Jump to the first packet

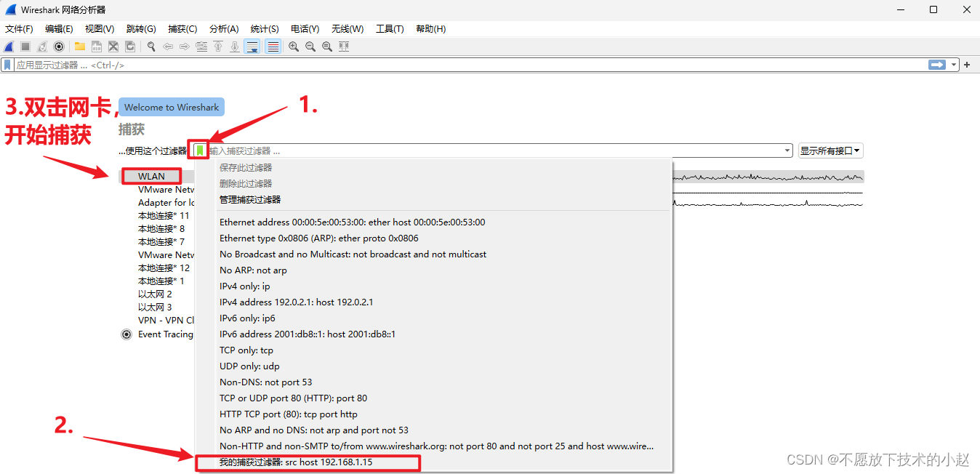(x=218, y=47)
